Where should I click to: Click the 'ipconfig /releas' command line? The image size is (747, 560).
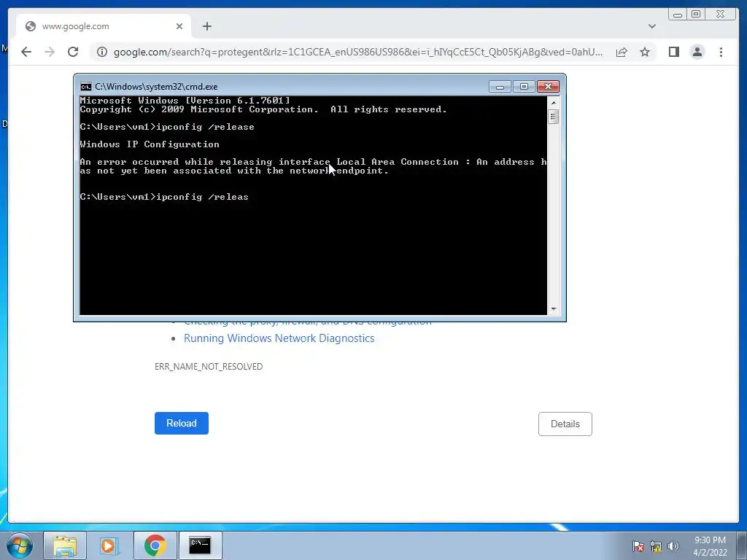(x=164, y=197)
